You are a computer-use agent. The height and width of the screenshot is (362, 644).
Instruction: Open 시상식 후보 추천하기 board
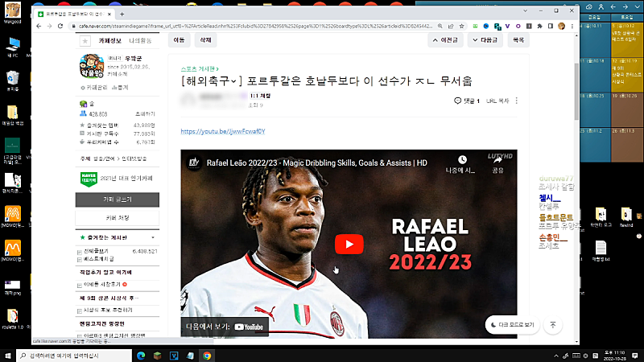[x=108, y=311]
